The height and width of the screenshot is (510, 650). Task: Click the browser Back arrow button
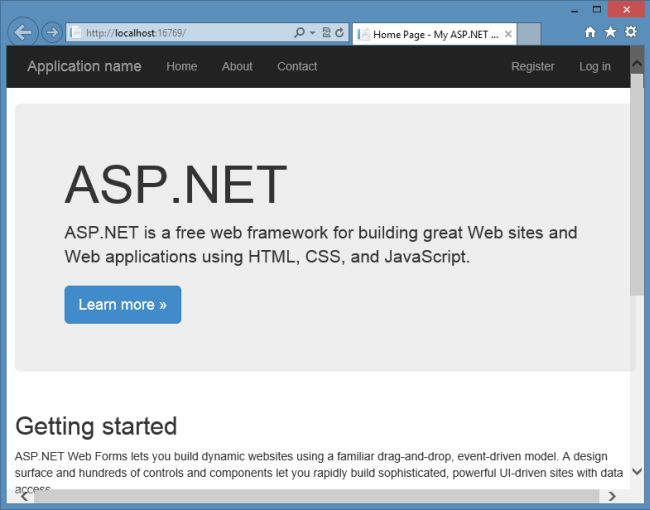tap(23, 32)
